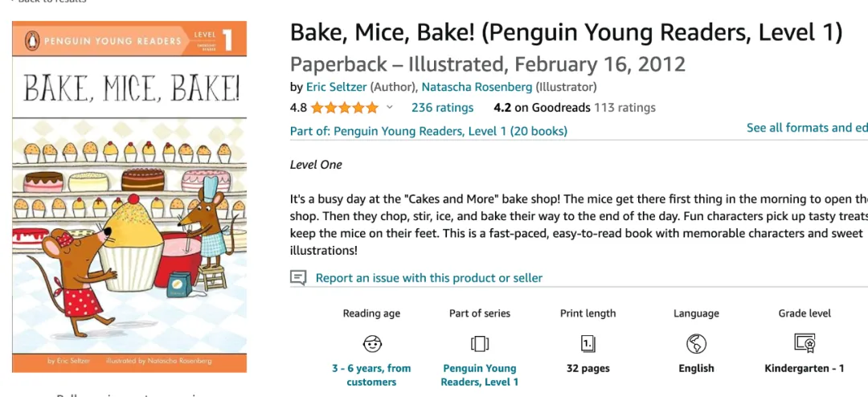Click the Goodreads 113 ratings text
The image size is (868, 397).
point(624,108)
